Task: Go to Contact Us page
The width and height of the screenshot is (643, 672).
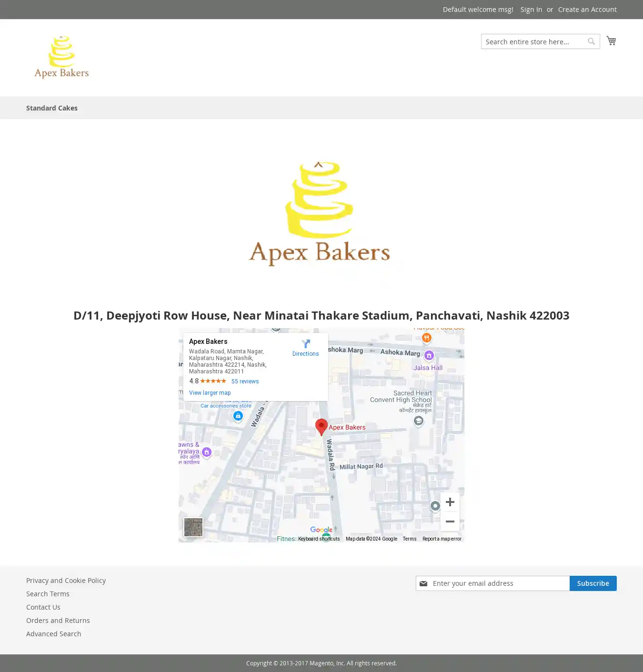Action: point(43,607)
